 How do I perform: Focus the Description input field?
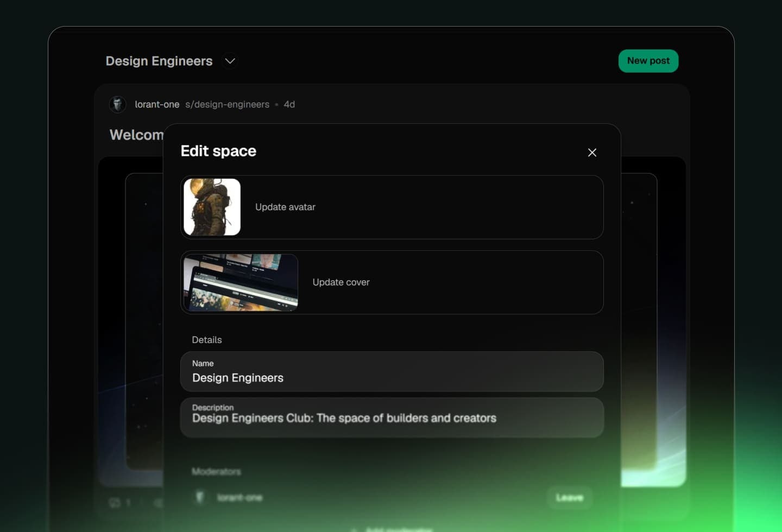click(391, 418)
